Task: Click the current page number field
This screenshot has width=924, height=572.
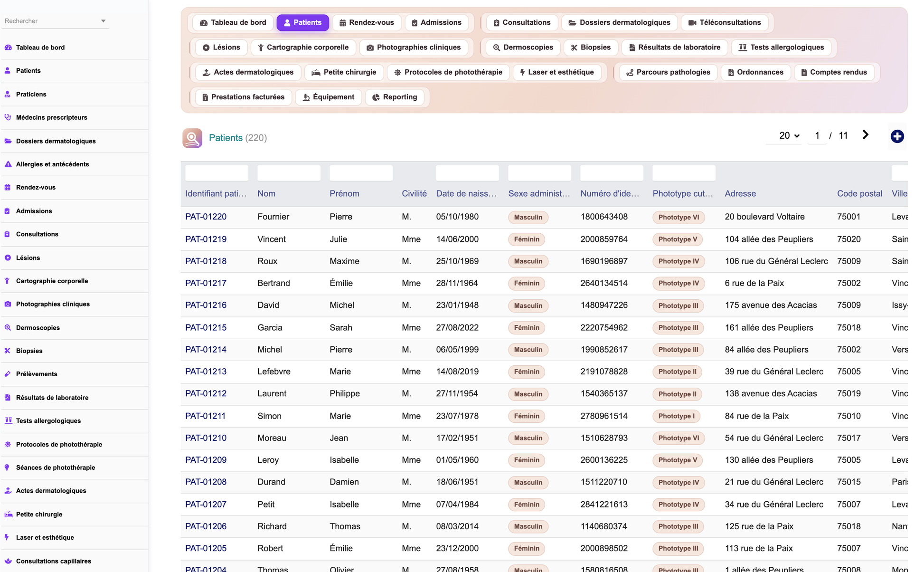Action: pos(817,136)
